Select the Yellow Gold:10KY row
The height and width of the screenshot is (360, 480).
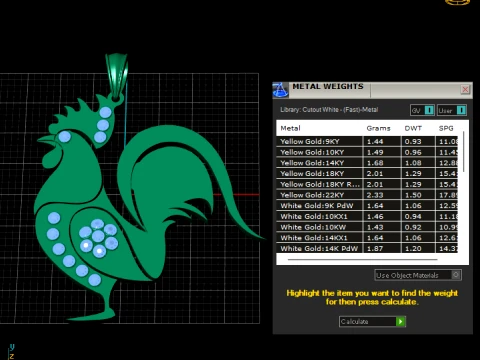pos(367,152)
